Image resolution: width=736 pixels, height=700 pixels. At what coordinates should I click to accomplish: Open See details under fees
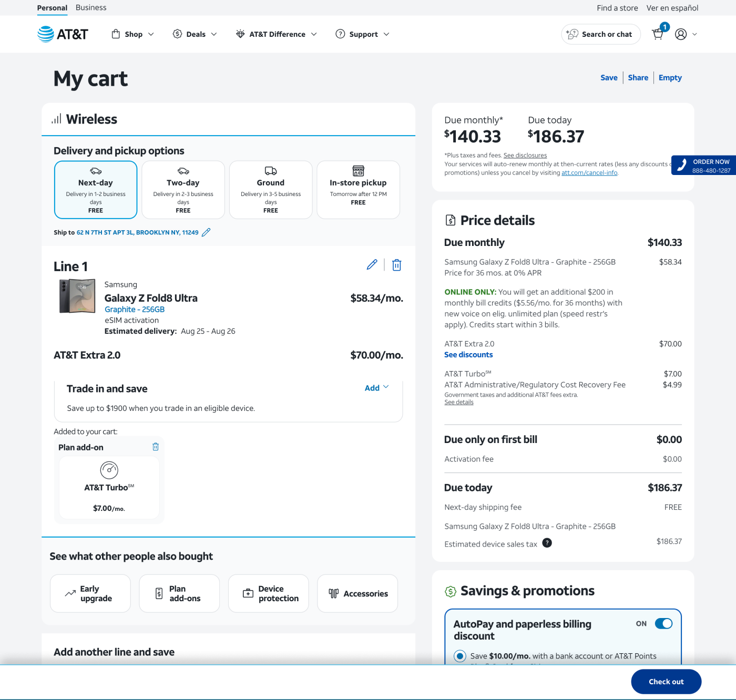[459, 403]
